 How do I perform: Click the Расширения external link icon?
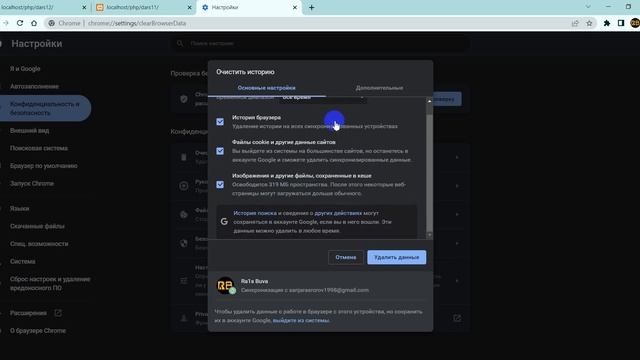(58, 313)
